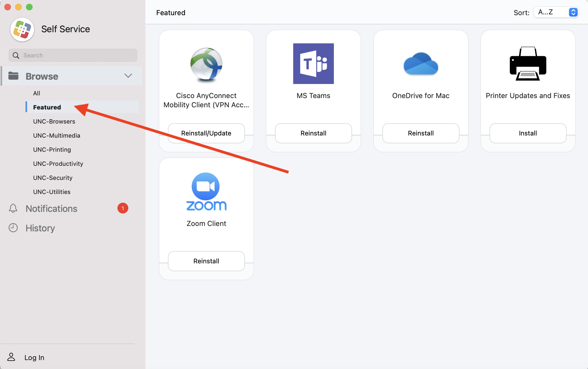The height and width of the screenshot is (369, 588).
Task: Click Install for Printer Updates and Fixes
Action: (x=528, y=133)
